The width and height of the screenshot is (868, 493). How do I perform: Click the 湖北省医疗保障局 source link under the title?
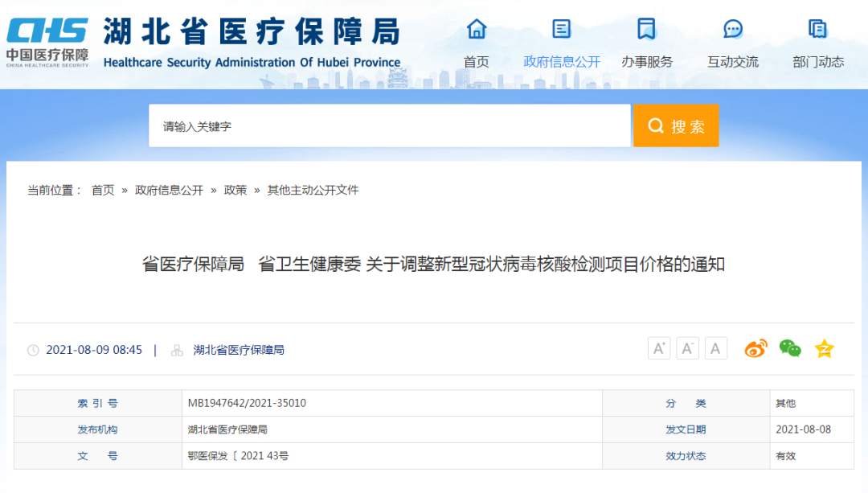tap(239, 350)
